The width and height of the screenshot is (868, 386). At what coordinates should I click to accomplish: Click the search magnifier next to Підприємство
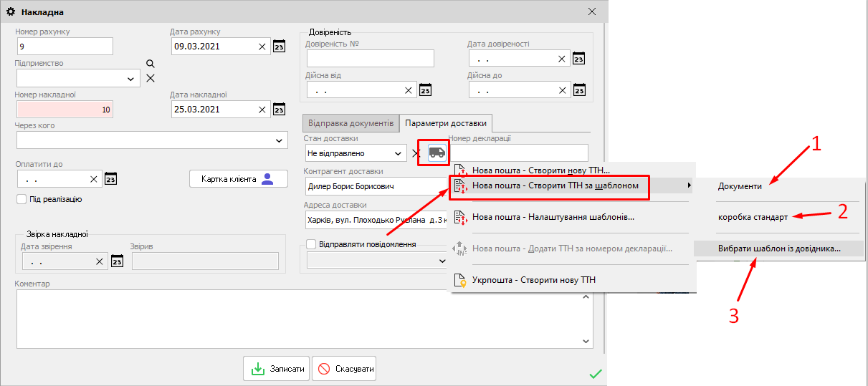click(151, 64)
